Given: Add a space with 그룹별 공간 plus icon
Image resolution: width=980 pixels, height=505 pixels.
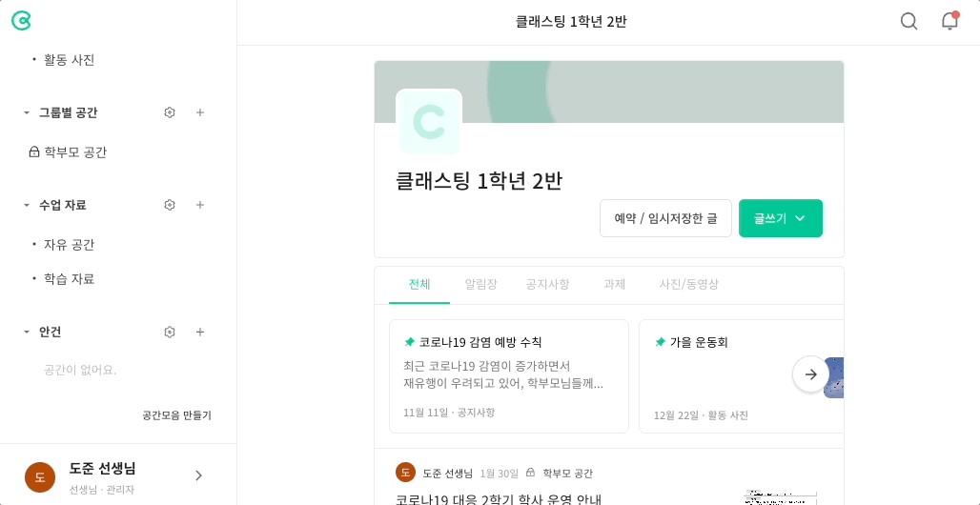Looking at the screenshot, I should click(x=200, y=112).
